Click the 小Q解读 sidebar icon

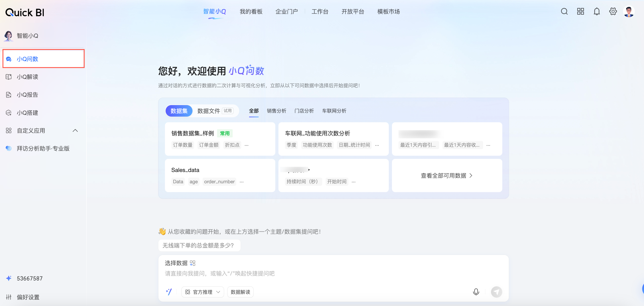tap(9, 77)
